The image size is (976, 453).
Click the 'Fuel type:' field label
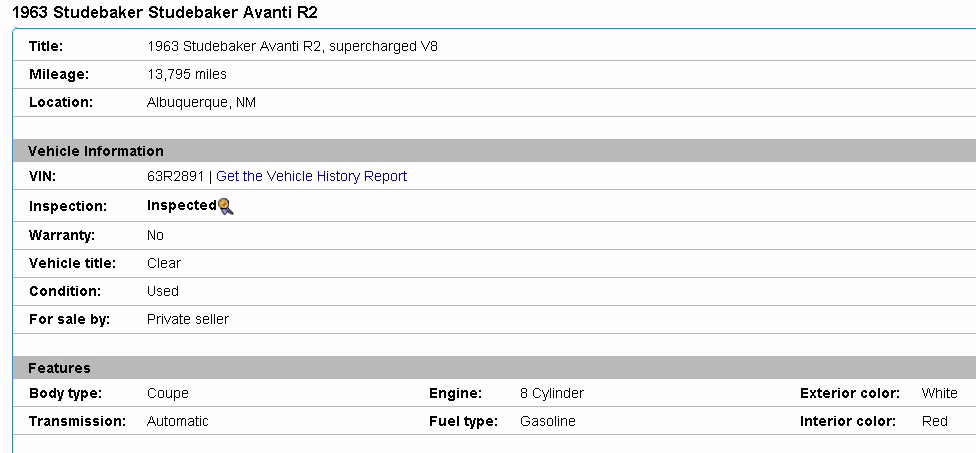(x=464, y=421)
